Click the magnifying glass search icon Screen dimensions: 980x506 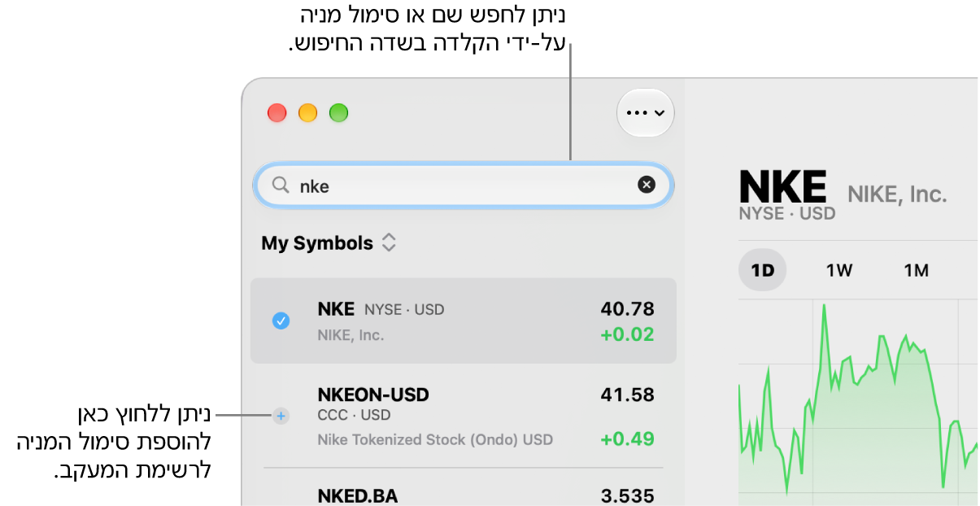tap(281, 185)
